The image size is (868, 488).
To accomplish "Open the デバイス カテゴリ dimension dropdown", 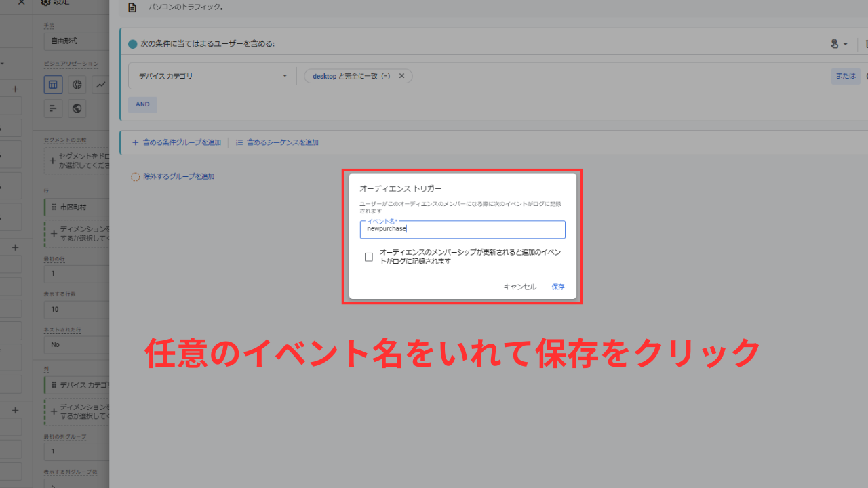I will [x=212, y=76].
